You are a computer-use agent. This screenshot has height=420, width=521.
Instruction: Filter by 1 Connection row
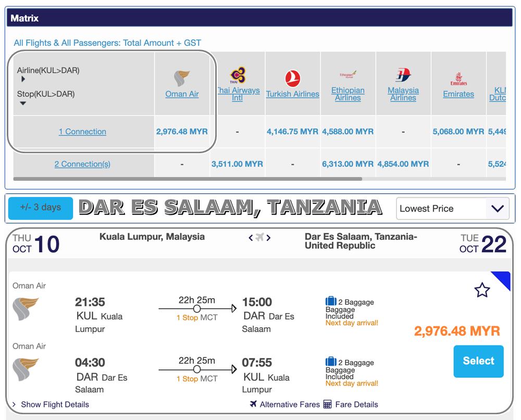coord(82,132)
